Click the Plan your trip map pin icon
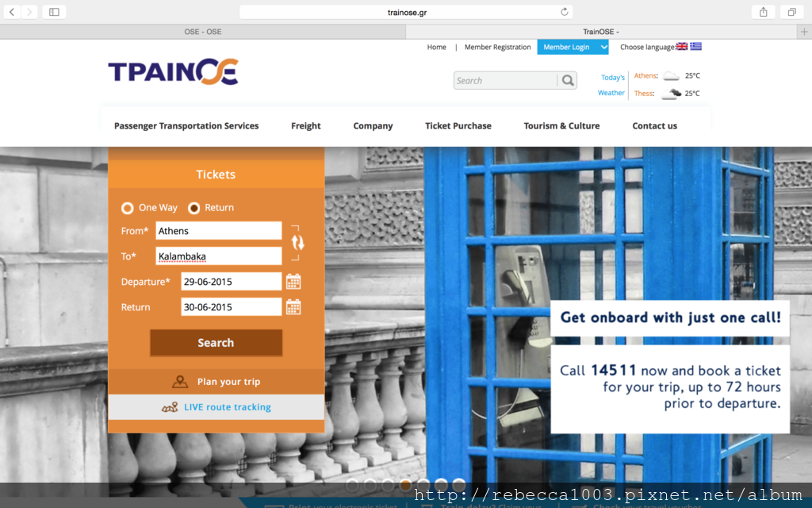 point(180,382)
